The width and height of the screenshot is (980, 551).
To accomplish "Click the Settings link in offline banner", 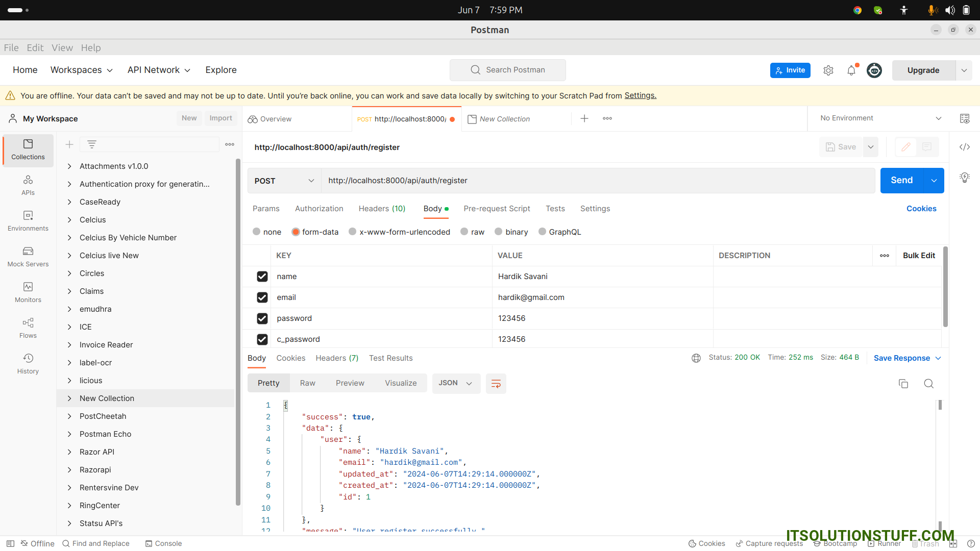I will (640, 95).
